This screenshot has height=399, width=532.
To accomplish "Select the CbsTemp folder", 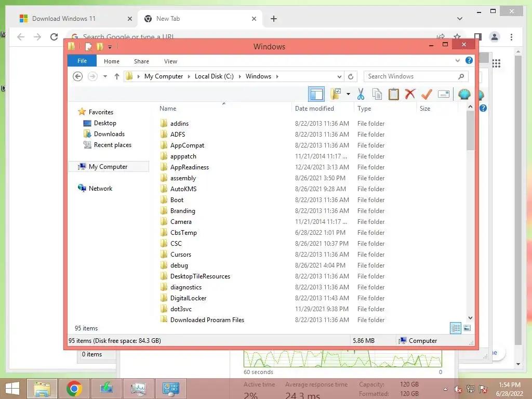I will coord(183,233).
